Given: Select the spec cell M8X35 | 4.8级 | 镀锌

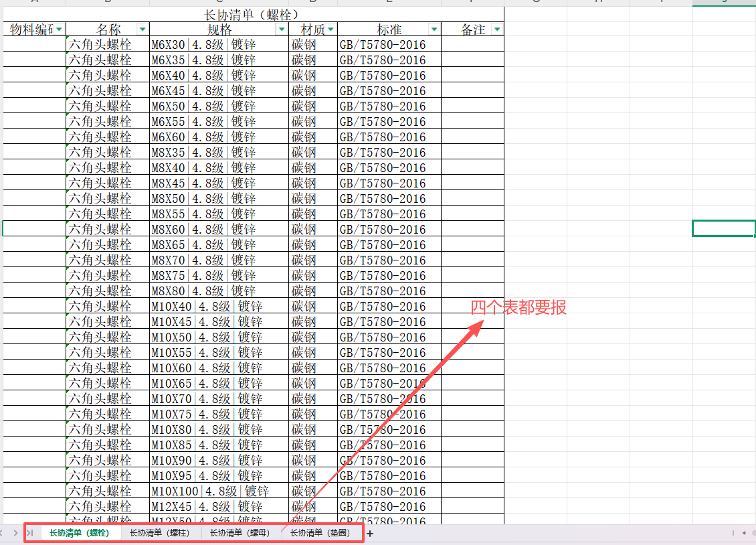Looking at the screenshot, I should pyautogui.click(x=219, y=153).
